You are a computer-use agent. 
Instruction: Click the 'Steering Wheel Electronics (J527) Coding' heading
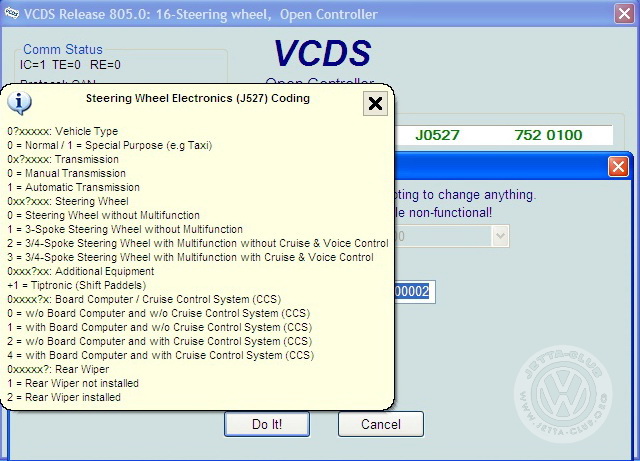click(x=198, y=98)
